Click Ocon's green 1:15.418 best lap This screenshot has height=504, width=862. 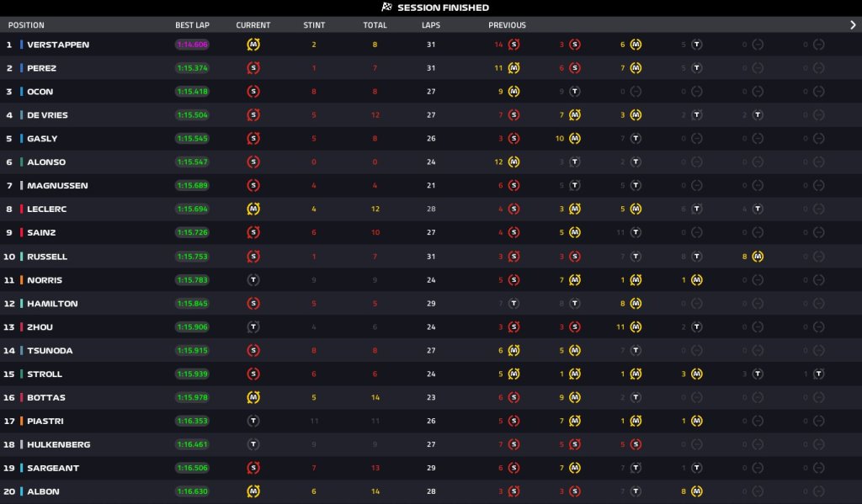[192, 92]
